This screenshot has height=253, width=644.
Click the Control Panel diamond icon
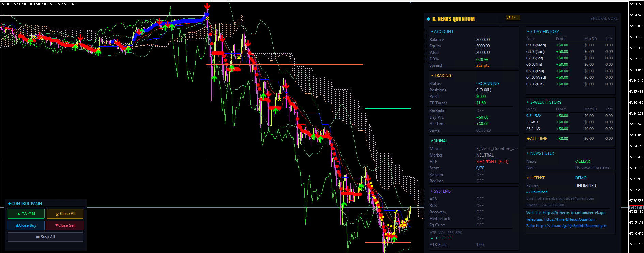[x=10, y=203]
